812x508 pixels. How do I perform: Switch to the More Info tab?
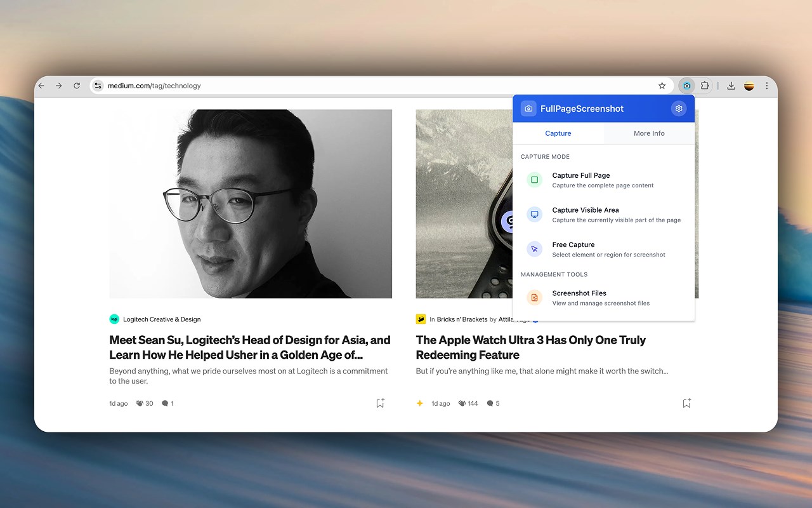click(x=649, y=133)
